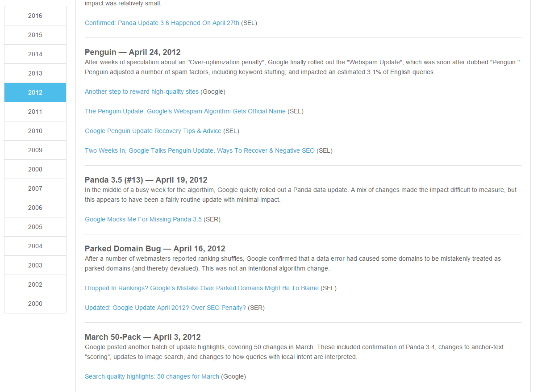550x392 pixels.
Task: Show updates for 2011
Action: 35,112
